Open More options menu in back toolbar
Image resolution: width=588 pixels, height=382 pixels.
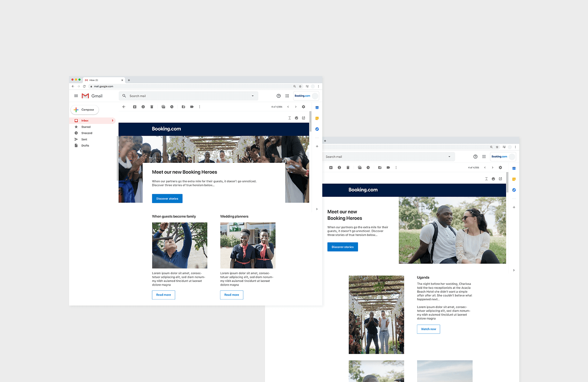coord(396,168)
